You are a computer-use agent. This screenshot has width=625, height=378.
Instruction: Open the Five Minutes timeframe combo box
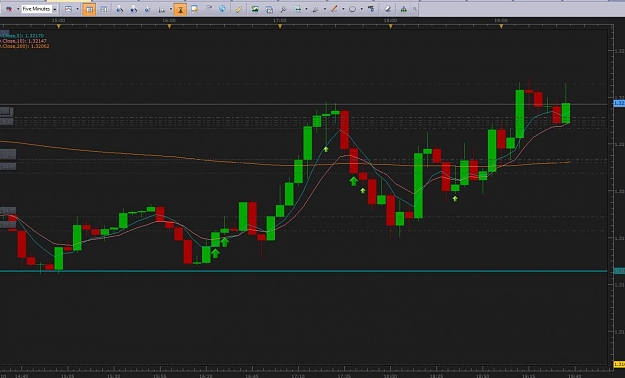[x=39, y=9]
